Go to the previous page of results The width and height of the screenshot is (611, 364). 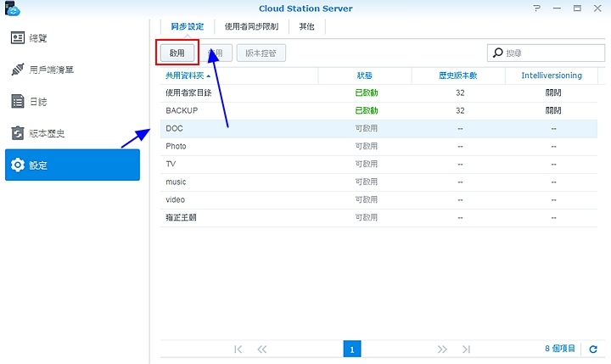click(x=262, y=350)
